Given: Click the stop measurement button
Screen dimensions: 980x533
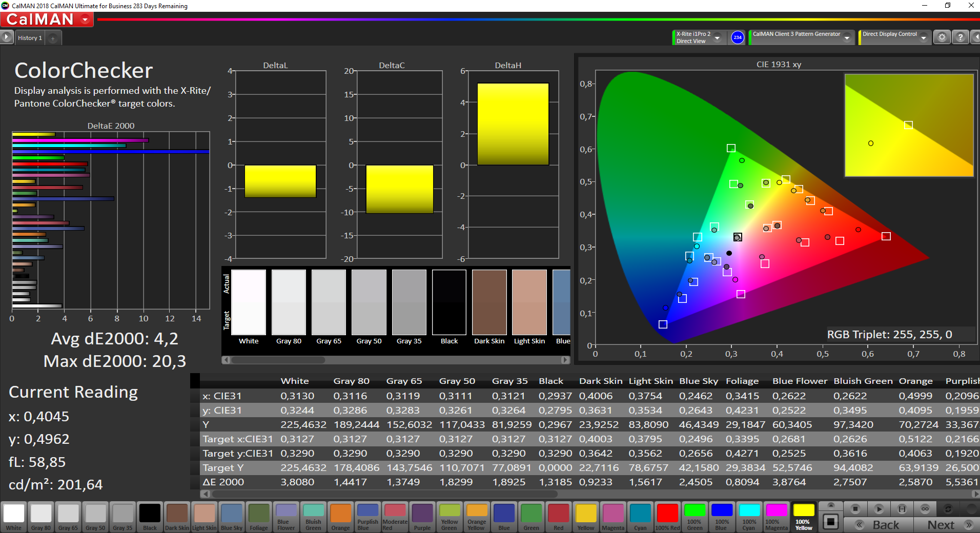Looking at the screenshot, I should tap(855, 509).
